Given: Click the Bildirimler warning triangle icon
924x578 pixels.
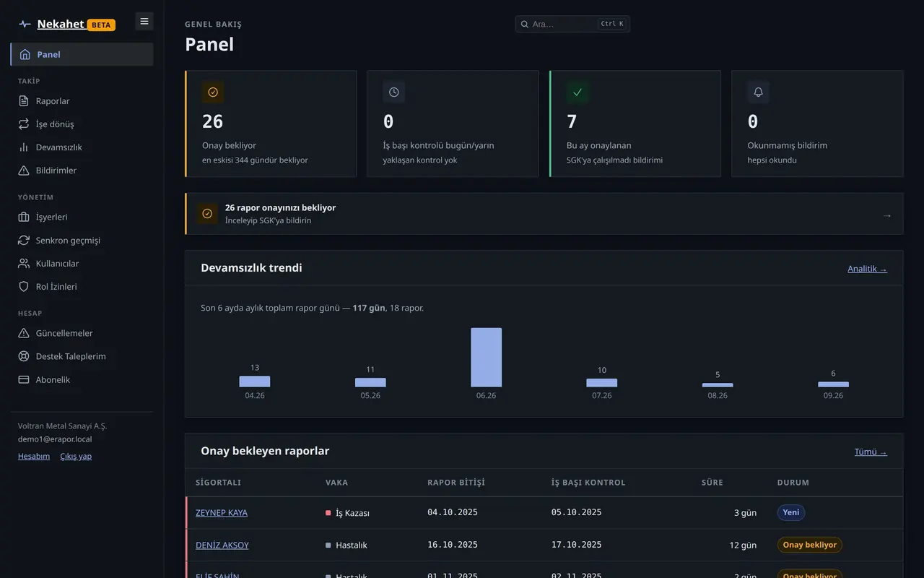Looking at the screenshot, I should click(24, 171).
